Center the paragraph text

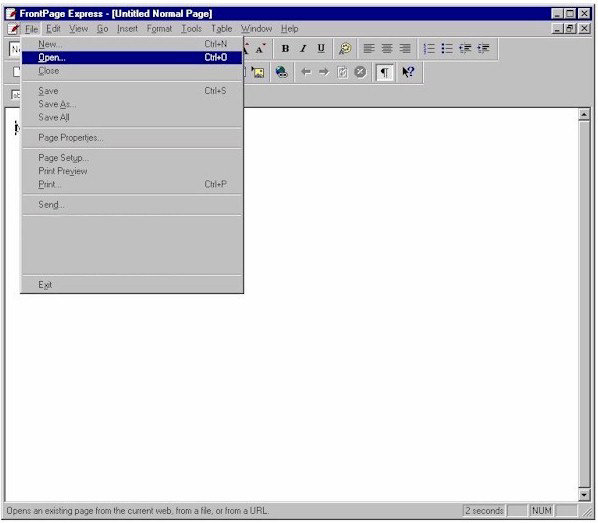click(387, 49)
